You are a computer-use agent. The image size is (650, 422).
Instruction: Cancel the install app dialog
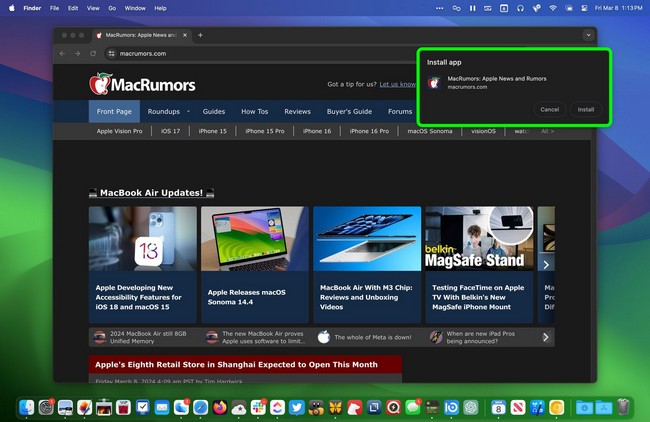point(549,109)
